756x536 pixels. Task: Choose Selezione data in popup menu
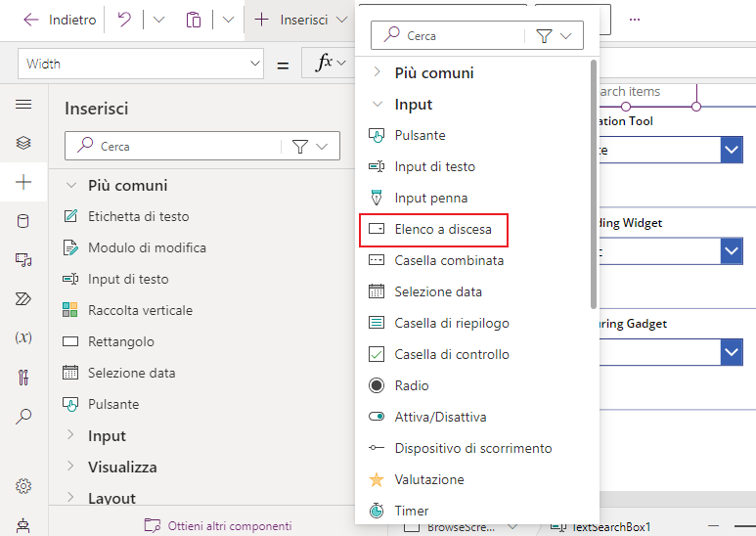[x=424, y=292]
